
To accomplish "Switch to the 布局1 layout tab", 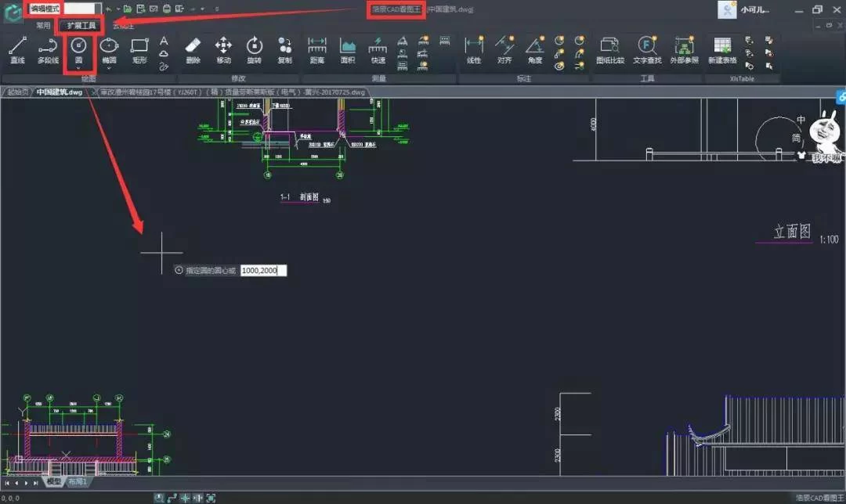I will [x=78, y=482].
